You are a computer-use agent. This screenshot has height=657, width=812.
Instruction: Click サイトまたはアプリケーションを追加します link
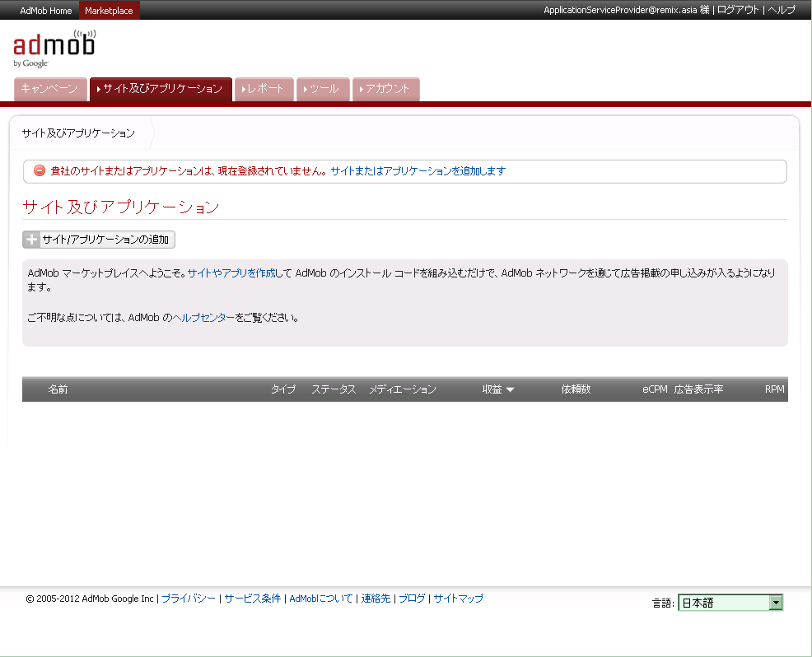coord(418,171)
